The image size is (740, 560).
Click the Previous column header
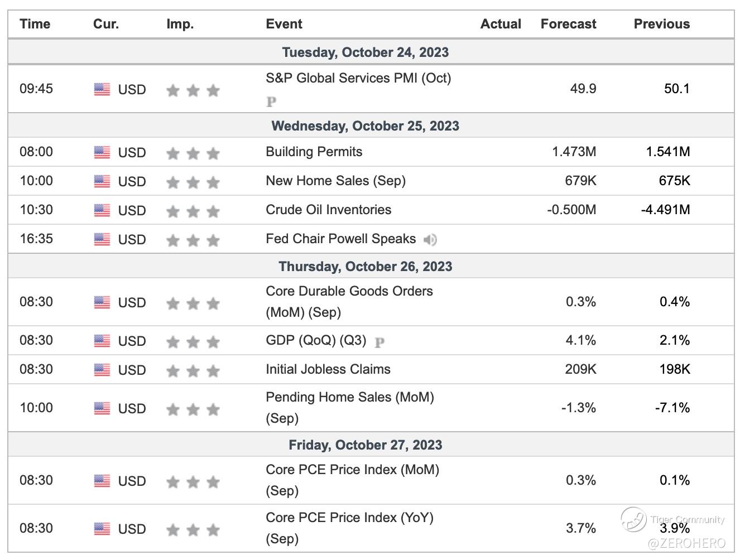click(x=661, y=24)
